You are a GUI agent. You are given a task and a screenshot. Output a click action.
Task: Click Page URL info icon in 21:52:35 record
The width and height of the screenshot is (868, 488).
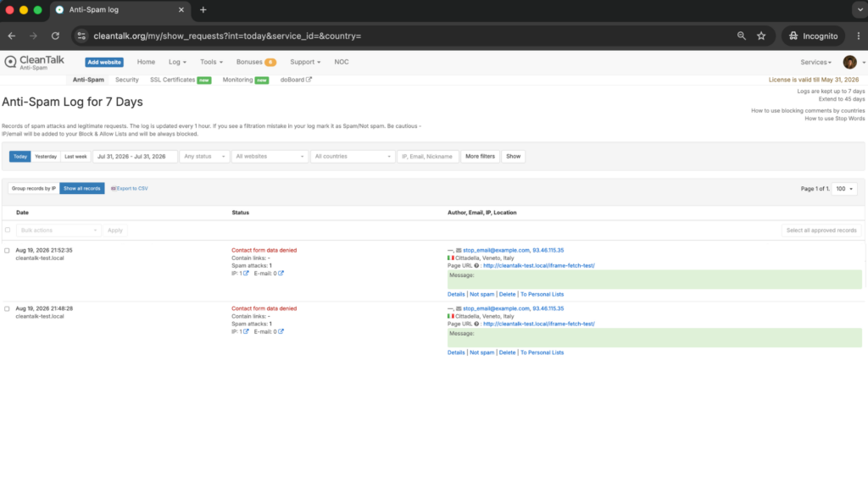click(x=476, y=265)
